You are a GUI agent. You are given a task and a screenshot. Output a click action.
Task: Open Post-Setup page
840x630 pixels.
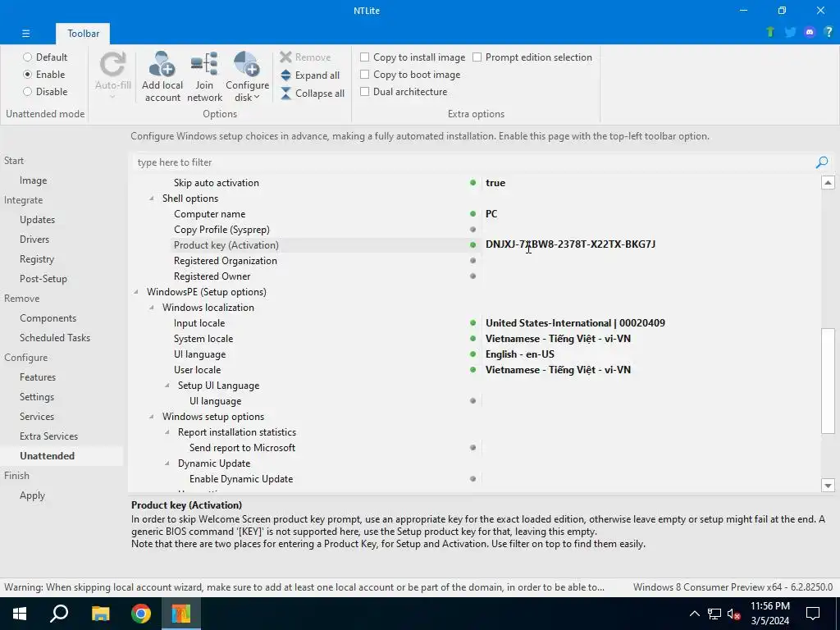click(43, 279)
